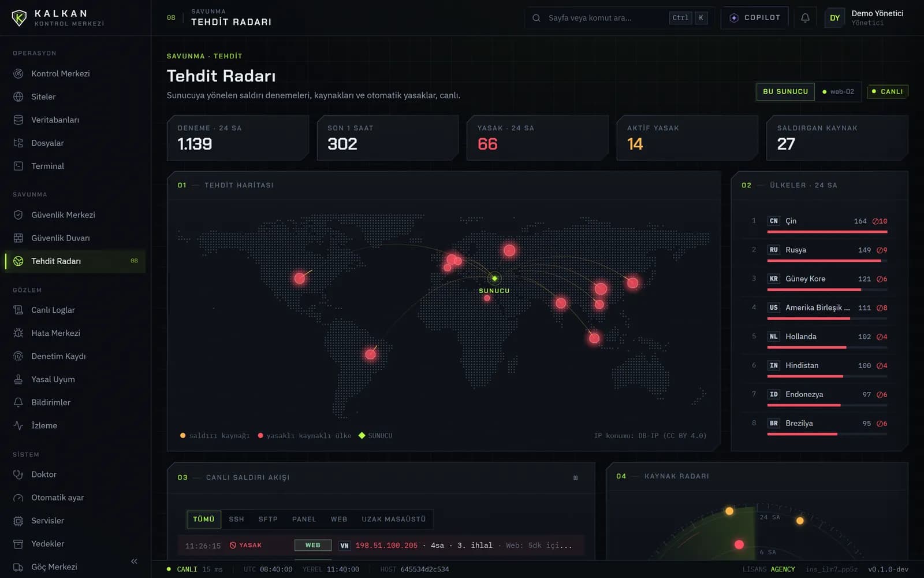
Task: Click the Kalkan logo in header
Action: (19, 18)
